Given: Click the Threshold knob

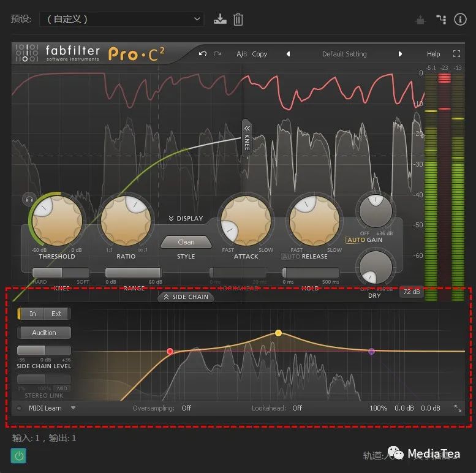Looking at the screenshot, I should [x=57, y=221].
